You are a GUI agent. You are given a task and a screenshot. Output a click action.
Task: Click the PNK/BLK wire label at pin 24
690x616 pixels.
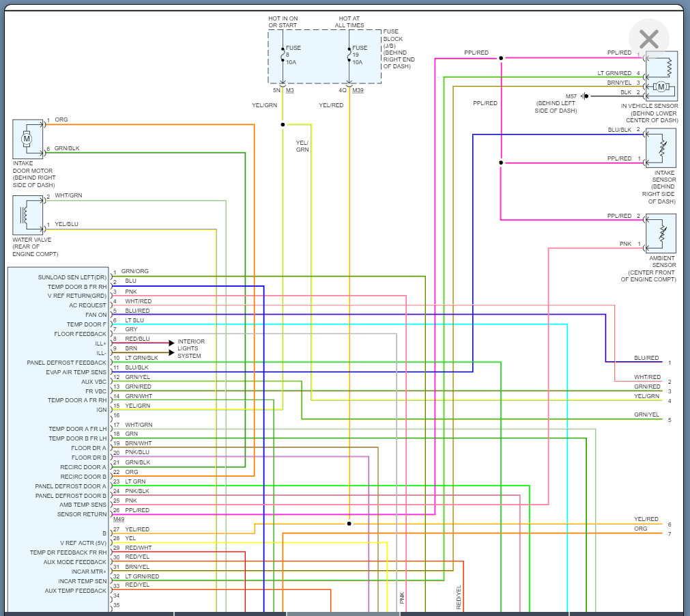pos(137,491)
